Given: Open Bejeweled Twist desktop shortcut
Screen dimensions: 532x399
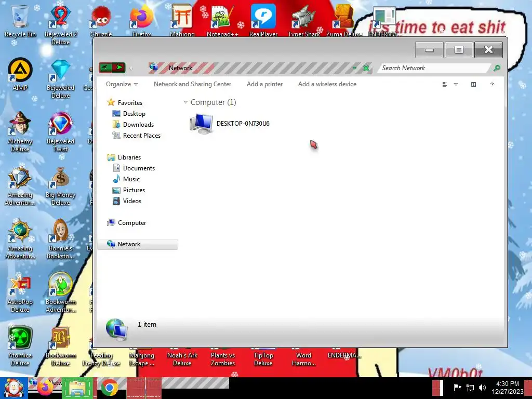Looking at the screenshot, I should tap(60, 131).
